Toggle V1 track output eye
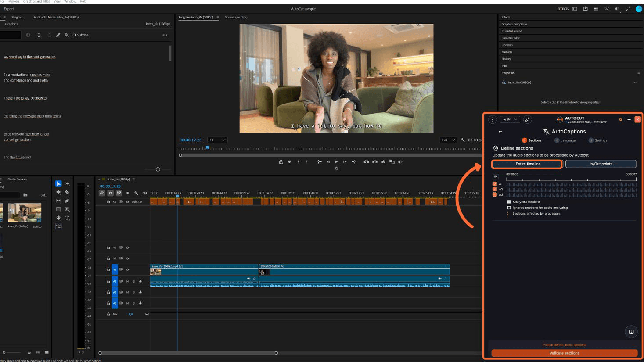This screenshot has height=362, width=644. click(128, 269)
